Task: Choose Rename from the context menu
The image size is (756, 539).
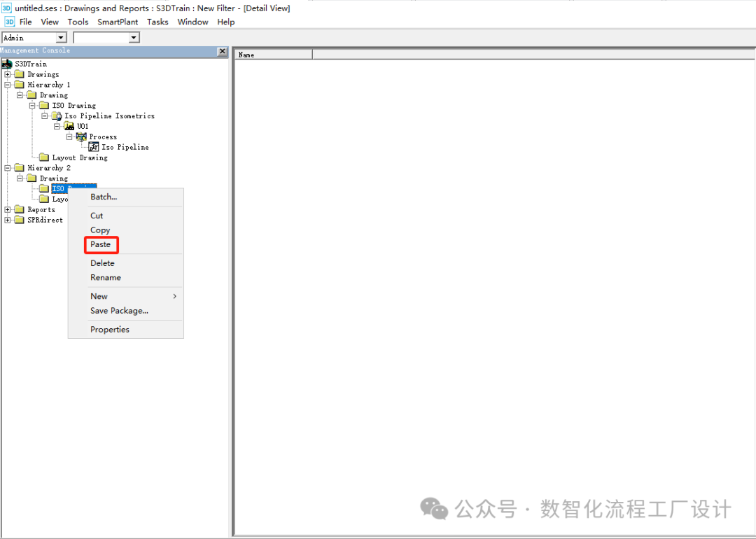Action: pos(106,278)
